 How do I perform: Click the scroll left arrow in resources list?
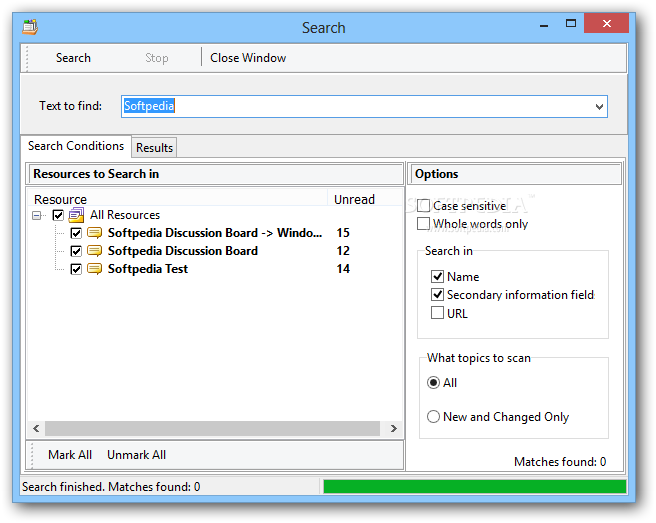(36, 428)
